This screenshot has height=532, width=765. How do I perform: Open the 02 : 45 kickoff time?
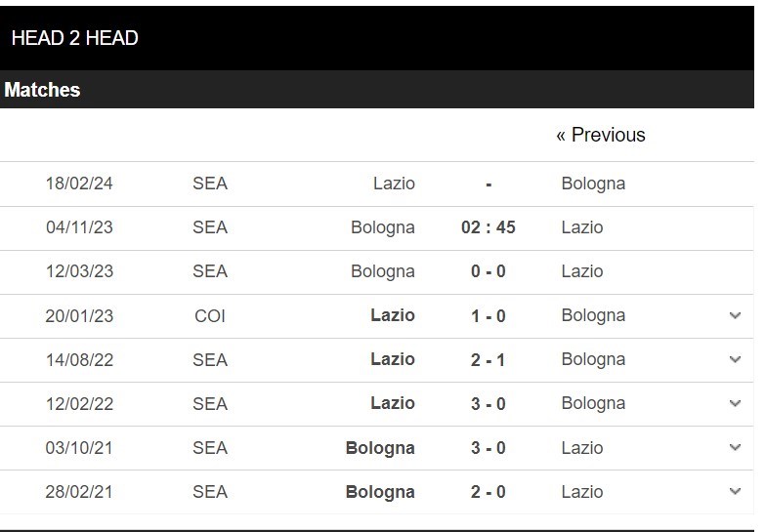tap(489, 227)
